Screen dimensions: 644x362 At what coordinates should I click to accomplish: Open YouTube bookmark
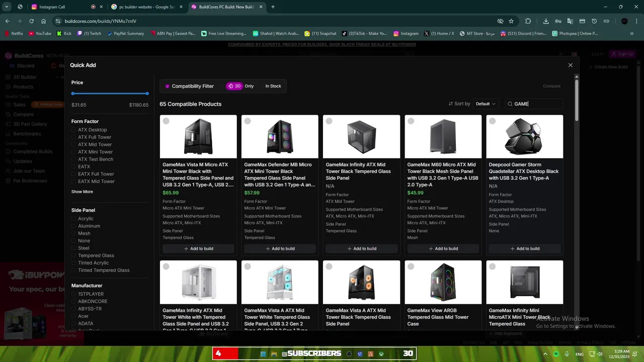[40, 34]
